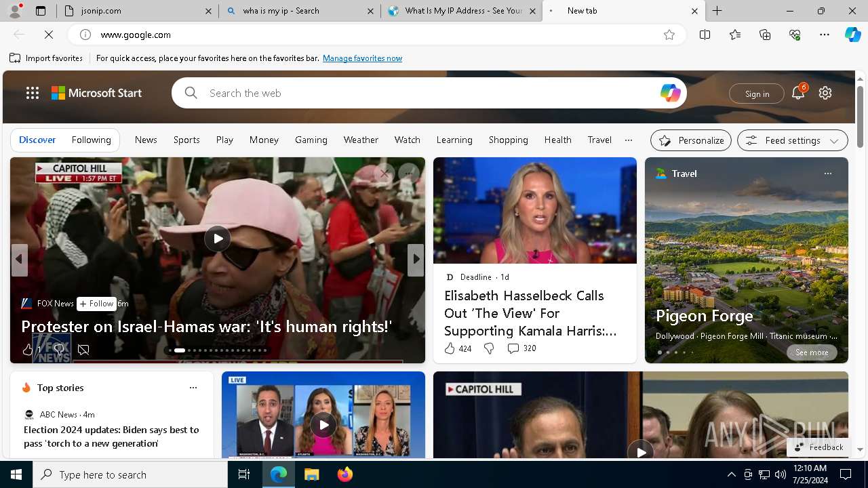Close the New tab tab
The width and height of the screenshot is (868, 488).
[x=694, y=11]
